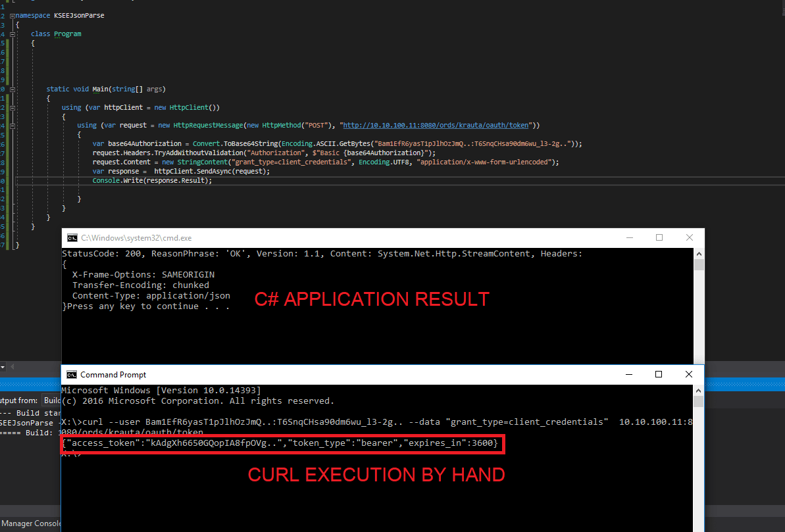Click X-Frame-Options: SAMEORIGIN line
The height and width of the screenshot is (532, 785).
point(143,275)
